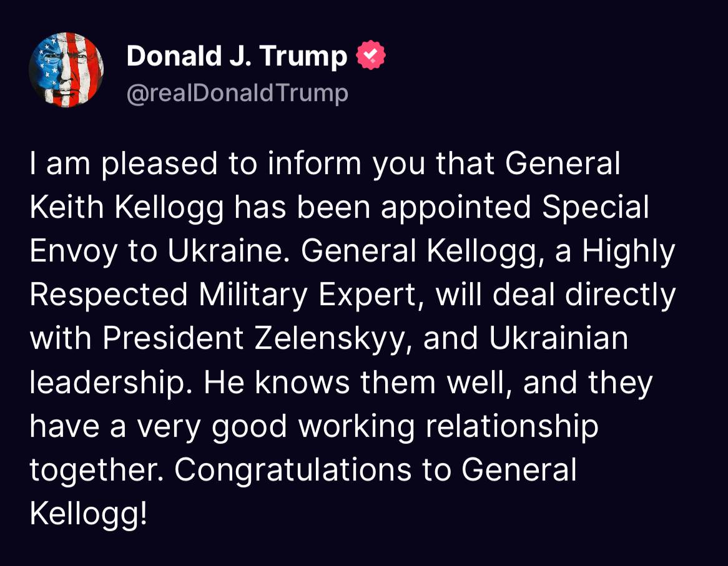Open the Donald J. Trump display name
728x566 pixels.
[x=237, y=57]
